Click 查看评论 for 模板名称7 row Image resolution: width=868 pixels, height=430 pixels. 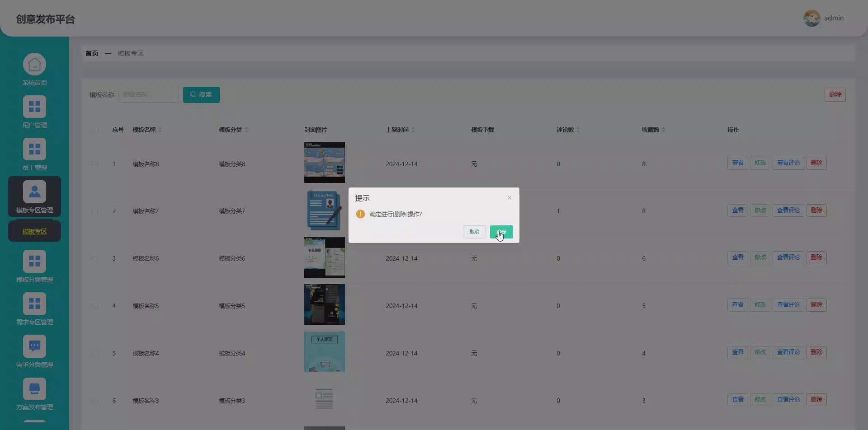click(788, 210)
